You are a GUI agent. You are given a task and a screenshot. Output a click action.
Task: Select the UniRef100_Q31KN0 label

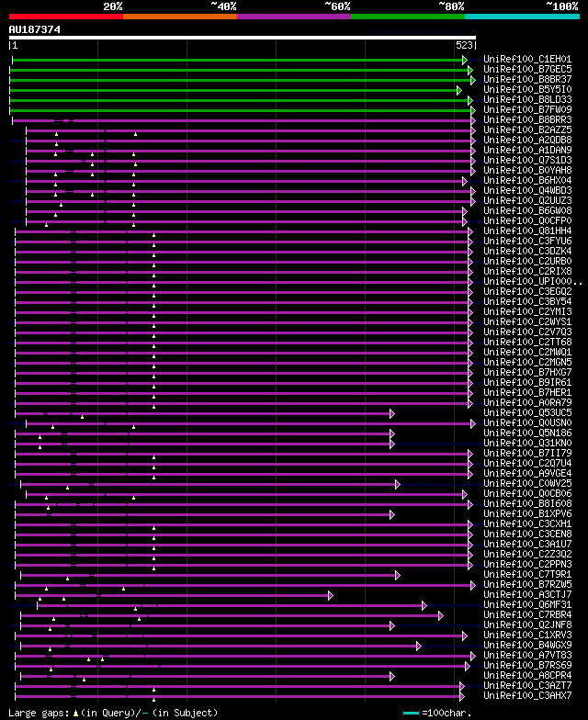pyautogui.click(x=527, y=443)
